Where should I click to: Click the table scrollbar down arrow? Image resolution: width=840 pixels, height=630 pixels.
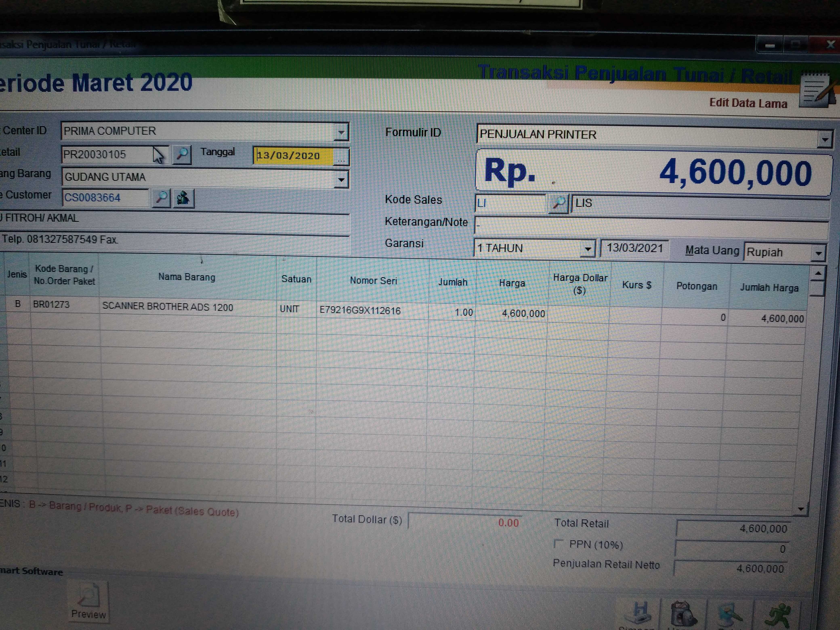[801, 509]
